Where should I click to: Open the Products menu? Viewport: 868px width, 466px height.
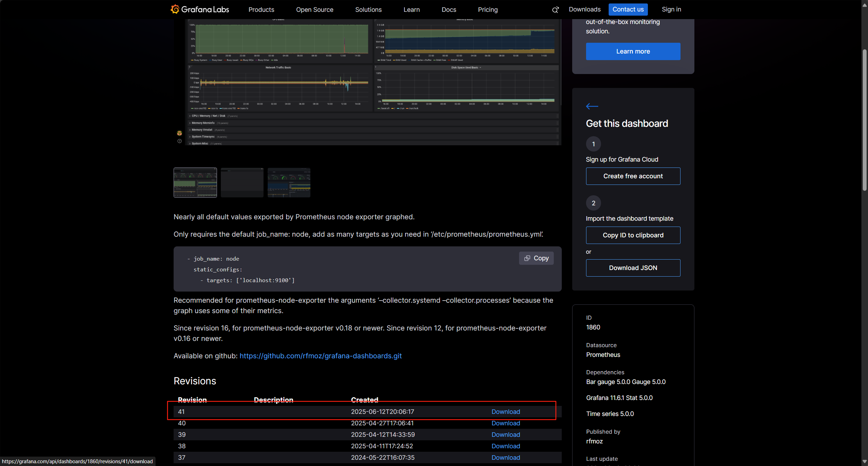point(261,10)
